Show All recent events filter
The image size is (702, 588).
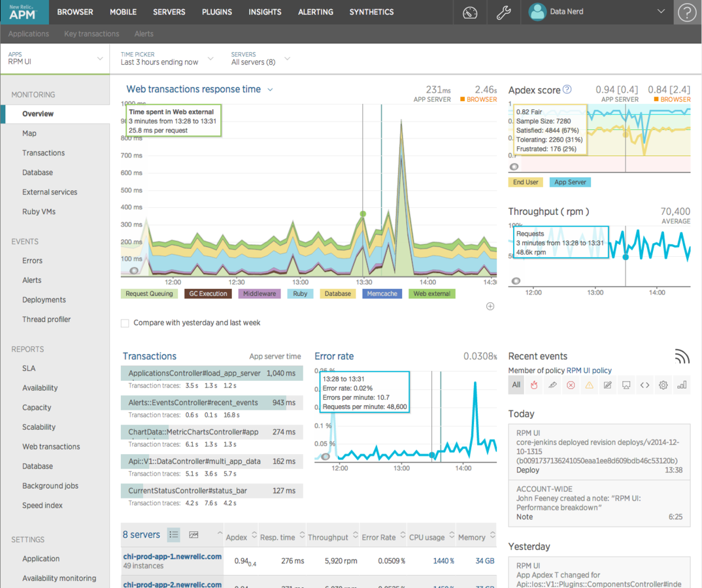516,385
